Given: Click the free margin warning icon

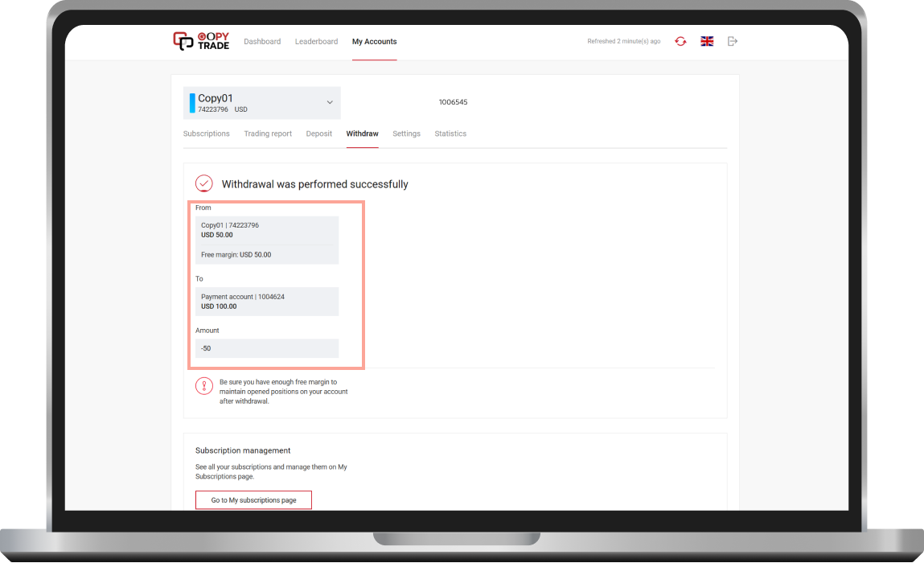Looking at the screenshot, I should 204,385.
